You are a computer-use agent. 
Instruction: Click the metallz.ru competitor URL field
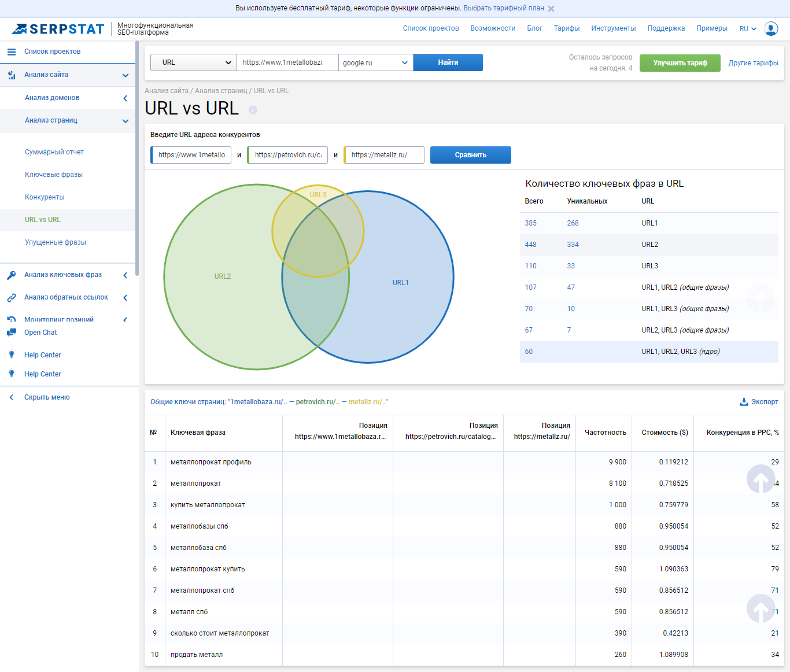[x=385, y=155]
